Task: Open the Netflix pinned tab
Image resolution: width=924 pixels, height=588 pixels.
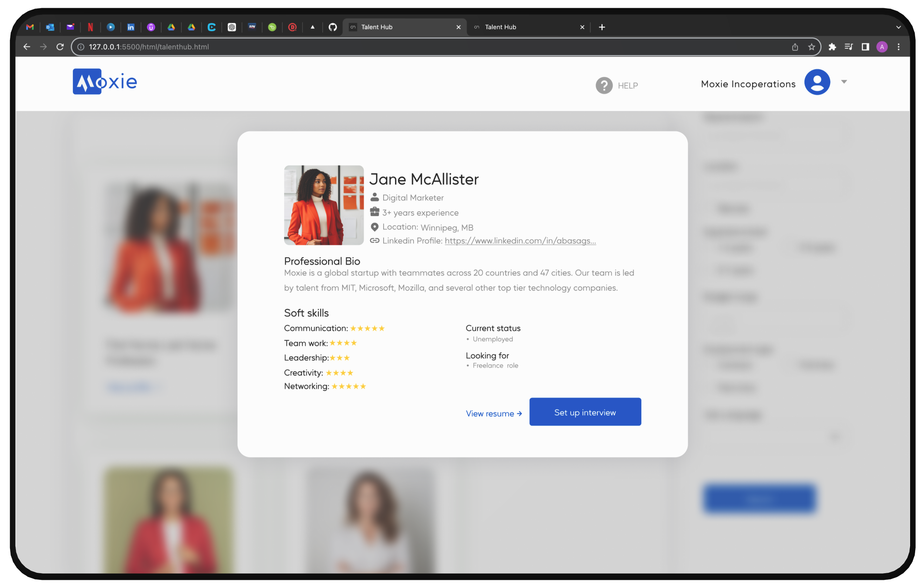Action: [x=91, y=27]
